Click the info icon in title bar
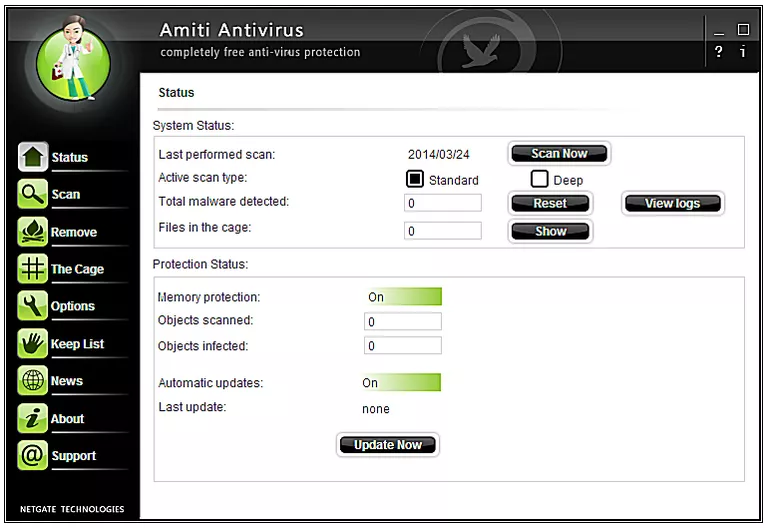Image resolution: width=768 pixels, height=528 pixels. (x=743, y=51)
